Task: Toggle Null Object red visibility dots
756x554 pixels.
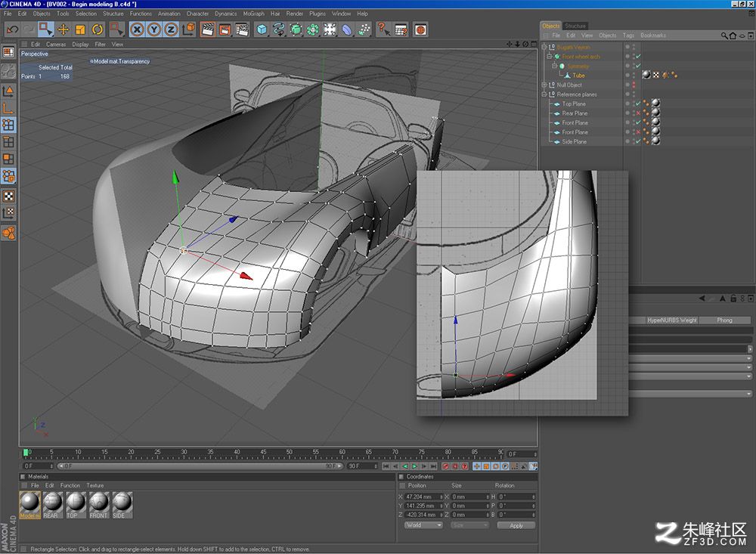Action: click(x=634, y=85)
